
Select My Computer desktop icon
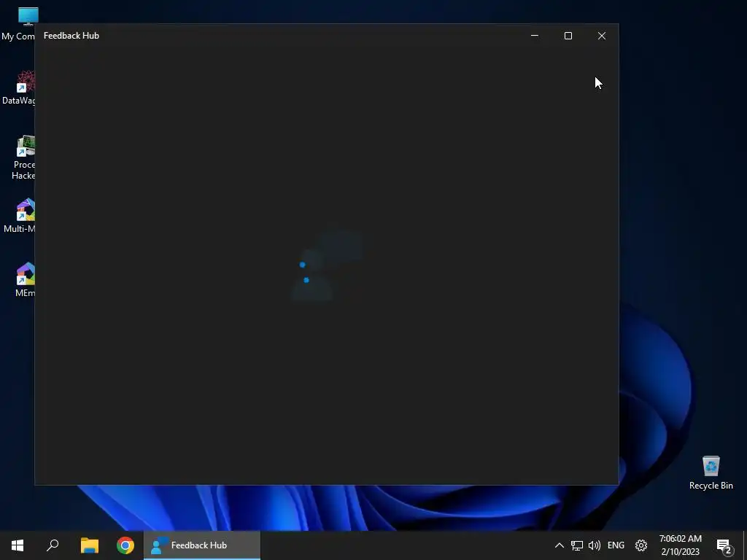click(x=18, y=24)
